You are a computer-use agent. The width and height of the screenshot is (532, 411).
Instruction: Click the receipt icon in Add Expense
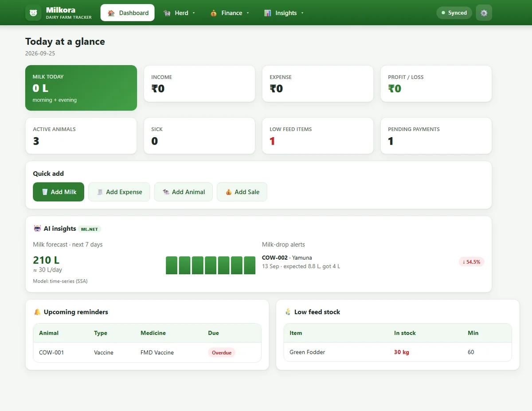click(100, 192)
